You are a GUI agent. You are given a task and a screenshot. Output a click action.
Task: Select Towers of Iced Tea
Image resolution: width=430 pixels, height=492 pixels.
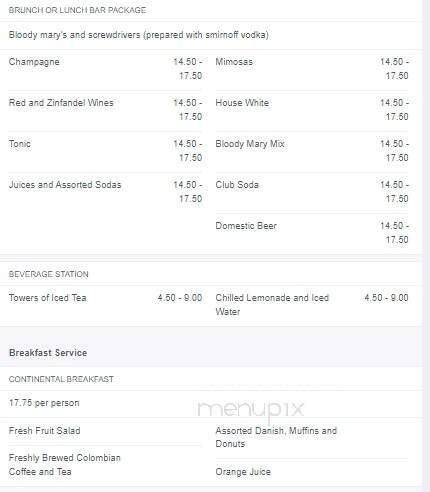point(48,297)
